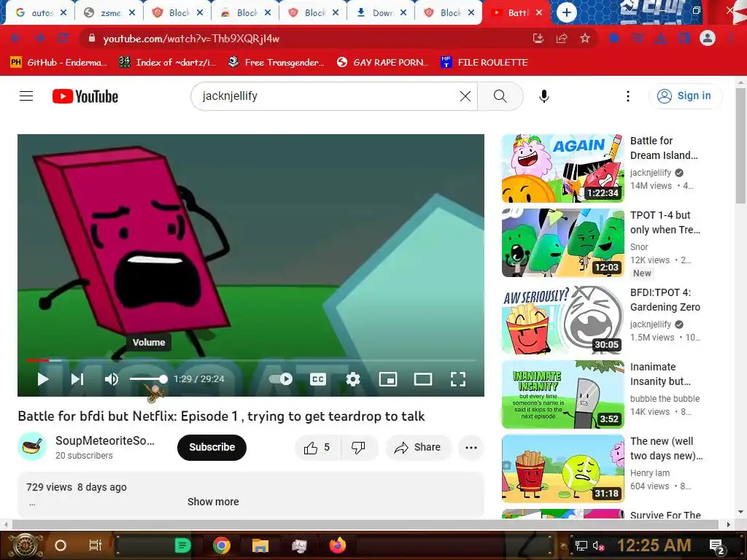Adjust the player volume slider
The image size is (747, 560).
(x=148, y=379)
